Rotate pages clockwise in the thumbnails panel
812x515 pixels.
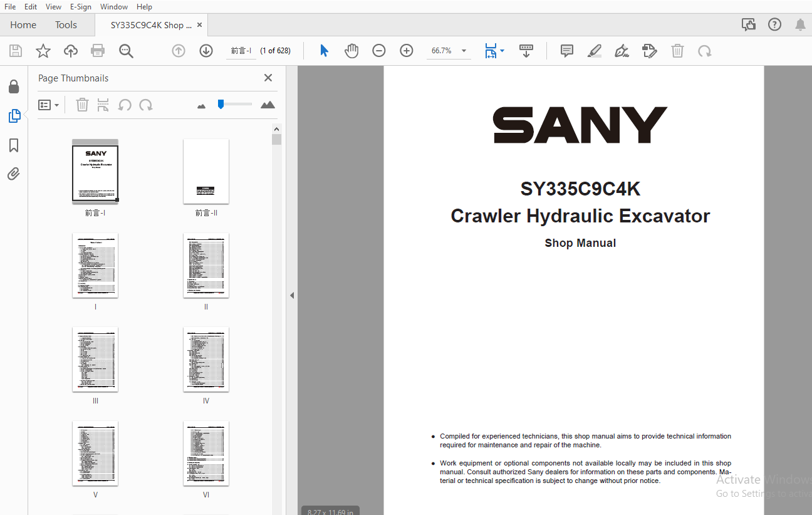tap(146, 105)
